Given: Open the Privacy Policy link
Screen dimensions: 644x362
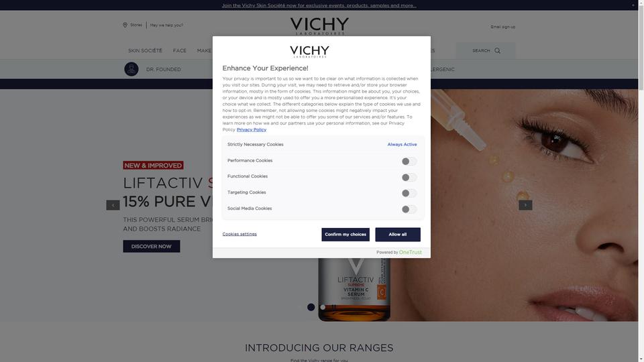Looking at the screenshot, I should (x=252, y=129).
